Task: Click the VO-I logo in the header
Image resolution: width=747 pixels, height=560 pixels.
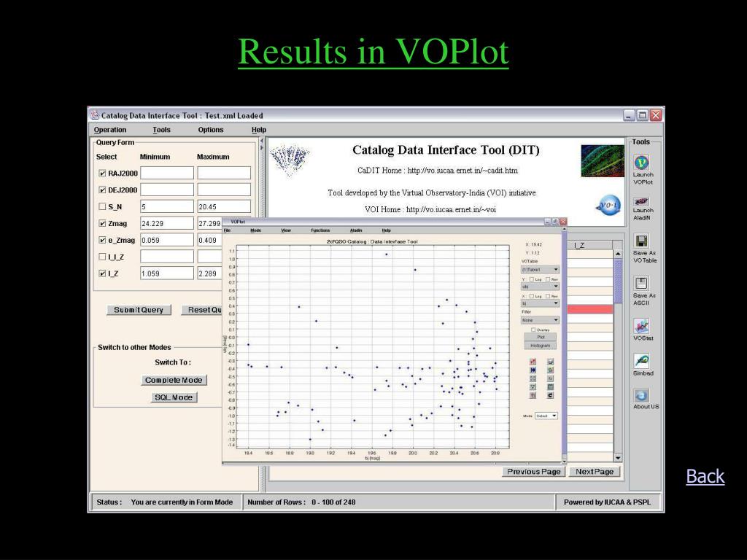Action: (x=608, y=205)
